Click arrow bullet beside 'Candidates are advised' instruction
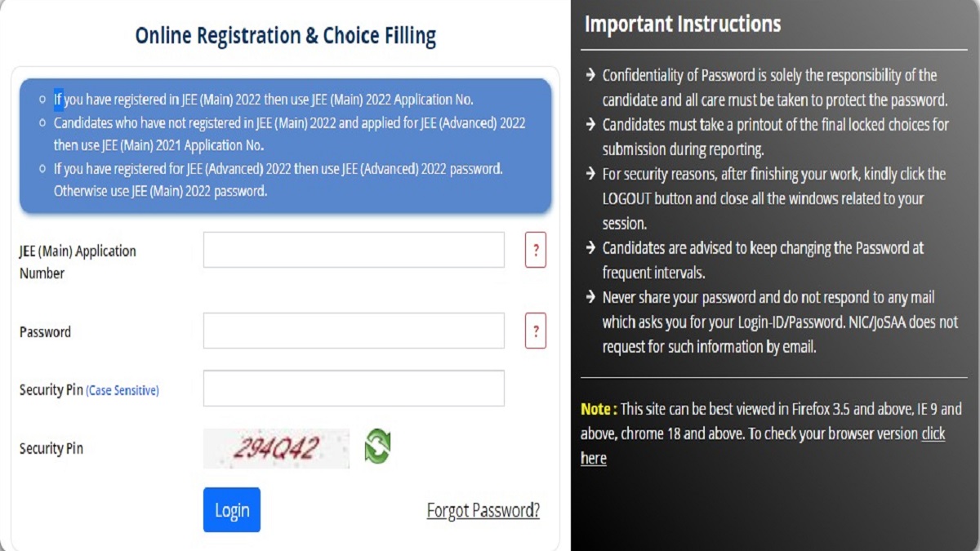 coord(590,247)
